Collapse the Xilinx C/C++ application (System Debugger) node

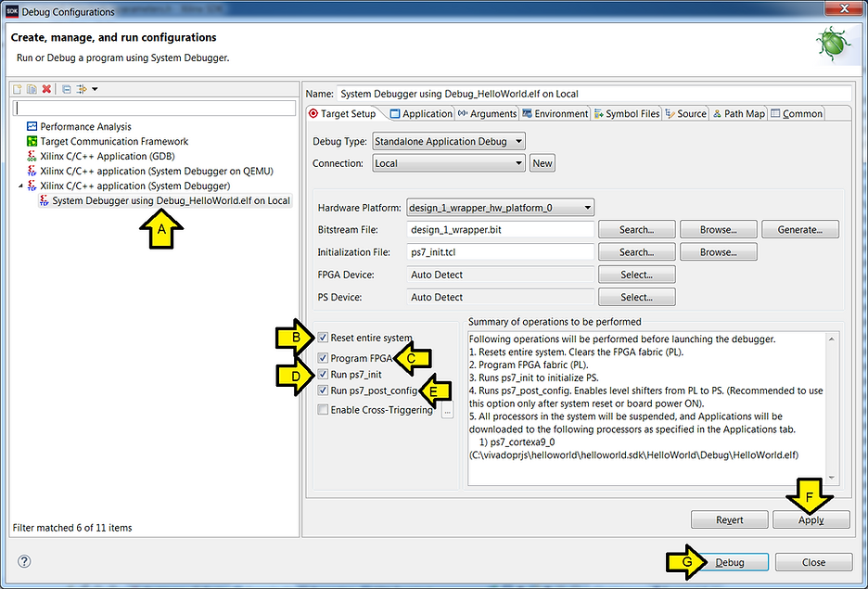[x=22, y=185]
